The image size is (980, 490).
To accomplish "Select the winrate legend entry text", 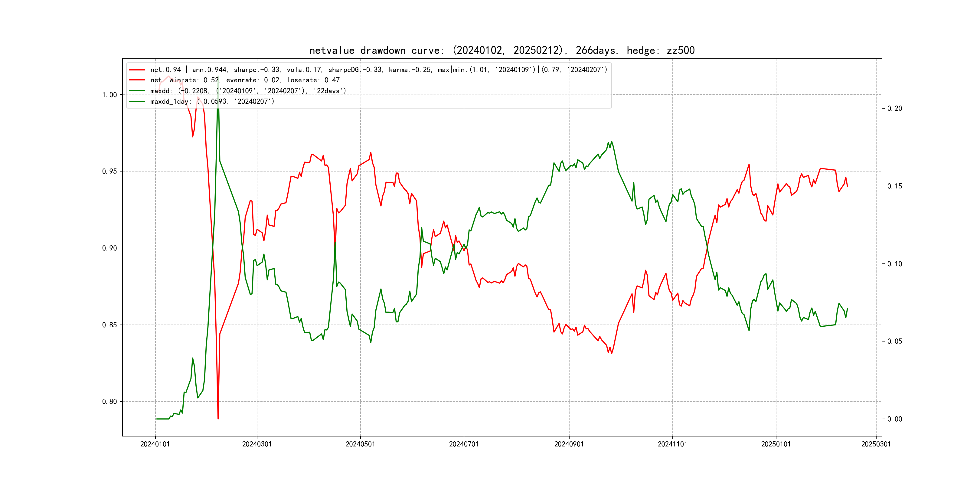I will 245,80.
